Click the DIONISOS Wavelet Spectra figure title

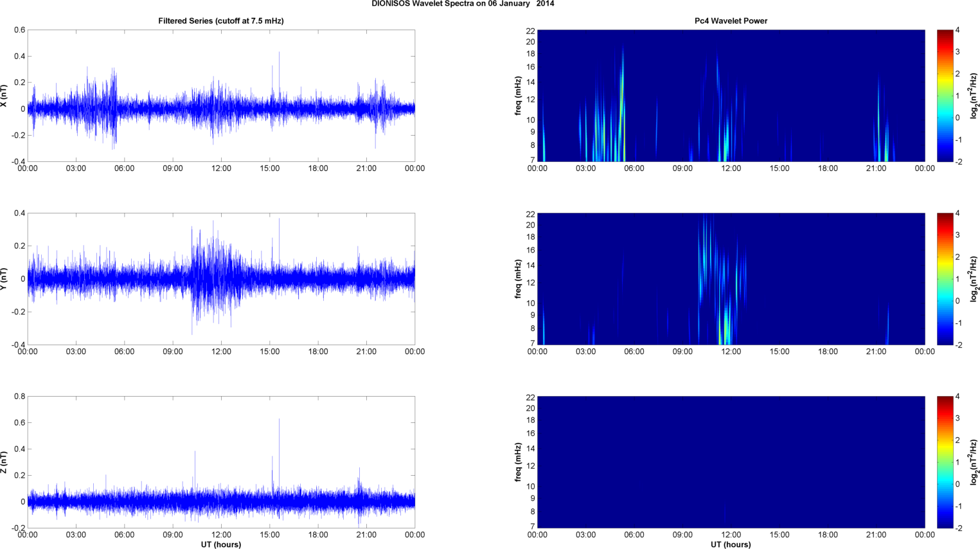click(463, 4)
